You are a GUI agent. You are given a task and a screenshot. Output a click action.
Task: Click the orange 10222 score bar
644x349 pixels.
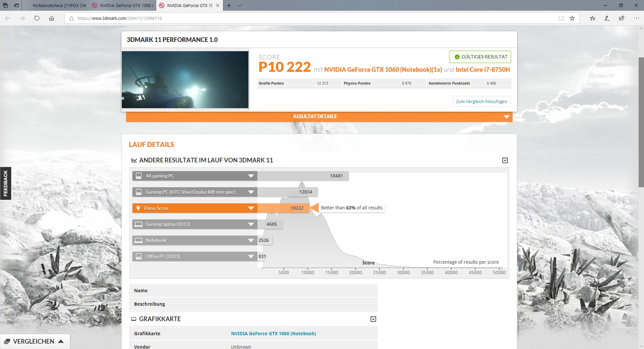coord(283,208)
